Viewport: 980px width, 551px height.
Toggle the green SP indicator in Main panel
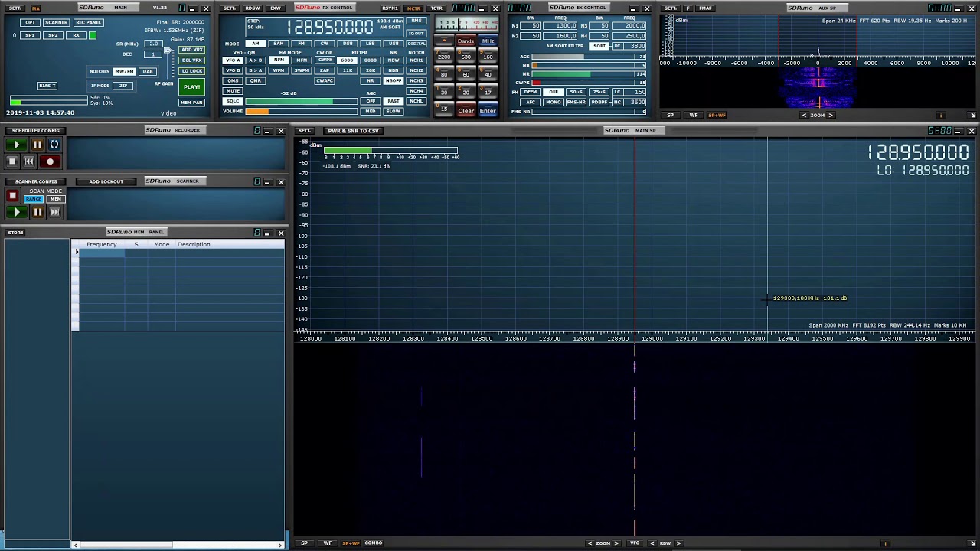[x=93, y=35]
